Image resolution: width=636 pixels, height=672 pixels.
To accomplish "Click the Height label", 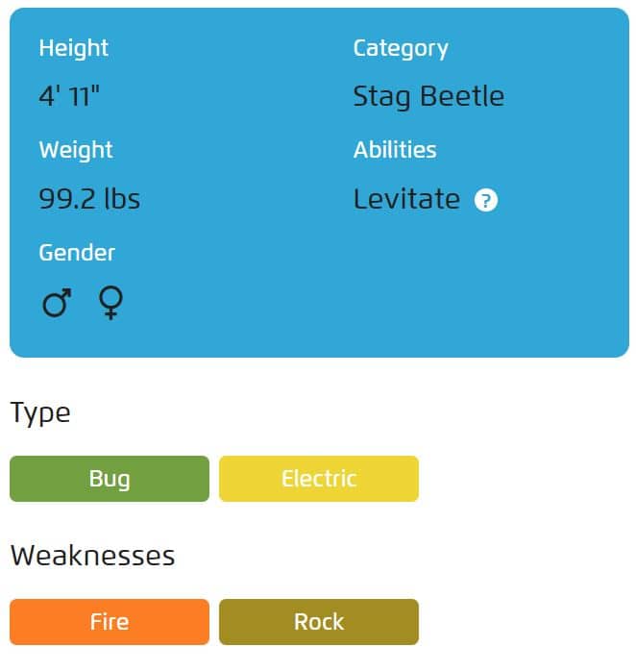I will point(73,48).
